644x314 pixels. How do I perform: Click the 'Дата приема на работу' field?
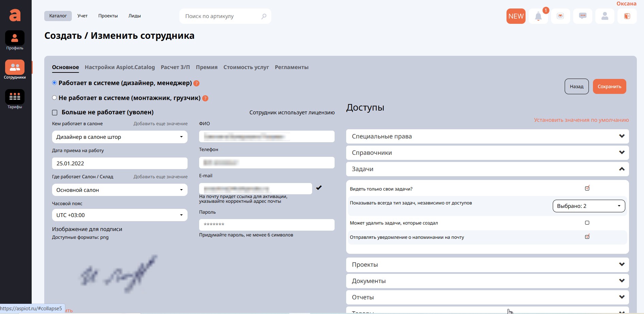119,163
